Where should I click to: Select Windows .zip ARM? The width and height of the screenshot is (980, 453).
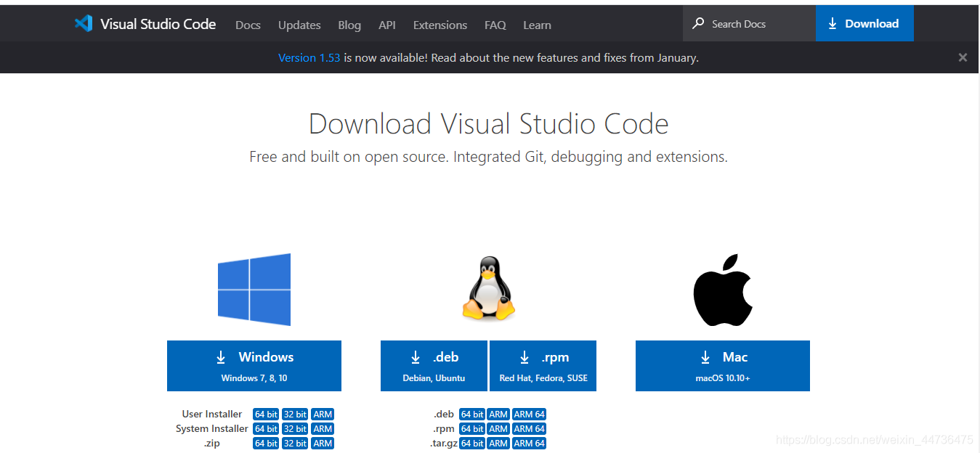[323, 444]
